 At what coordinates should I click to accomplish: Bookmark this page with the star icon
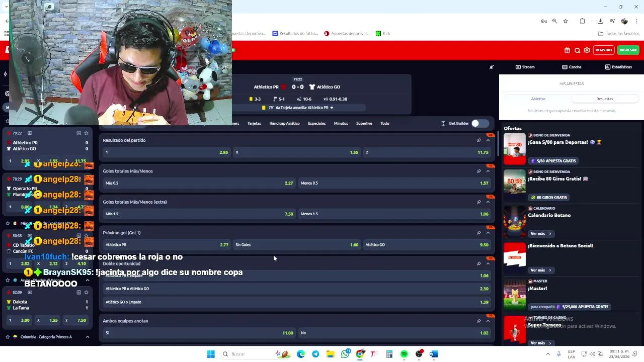coord(566,21)
